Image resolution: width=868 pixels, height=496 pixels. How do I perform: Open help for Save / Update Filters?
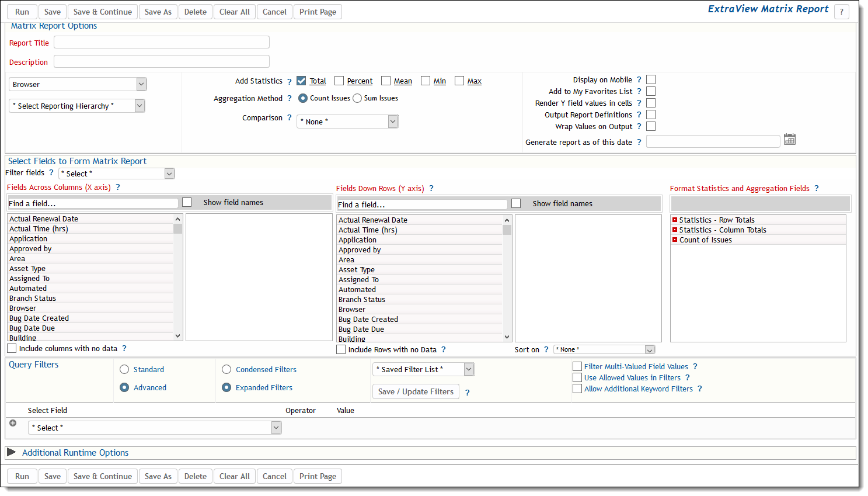[x=467, y=393]
